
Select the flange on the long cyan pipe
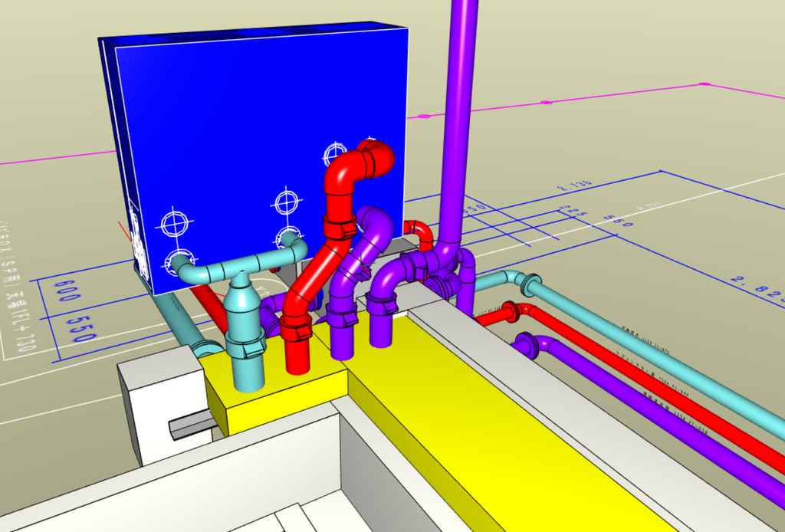pos(530,285)
